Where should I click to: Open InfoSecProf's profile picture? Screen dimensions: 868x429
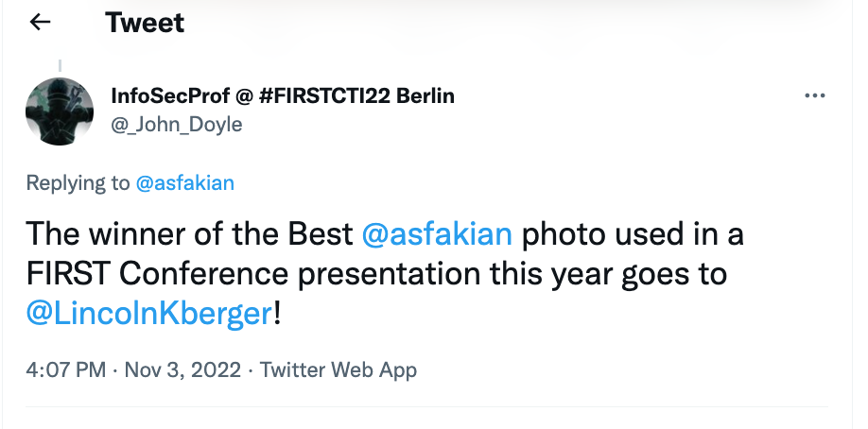click(60, 111)
